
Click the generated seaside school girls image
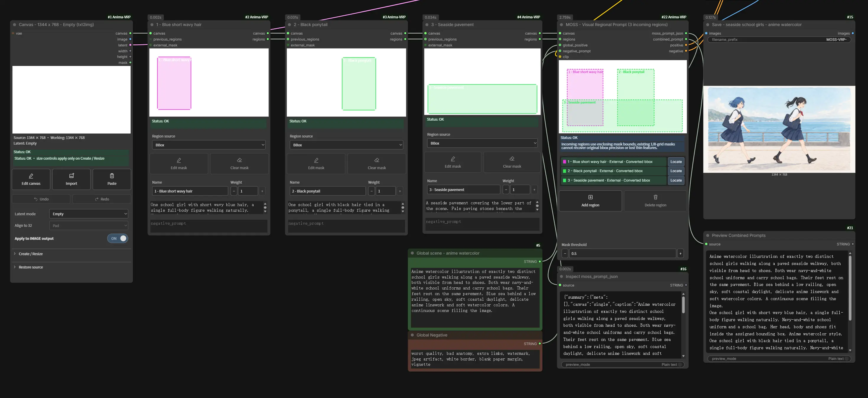[779, 130]
